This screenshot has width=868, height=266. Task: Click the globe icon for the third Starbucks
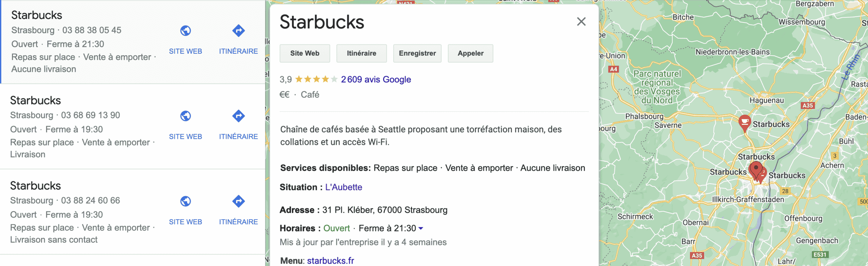click(x=185, y=201)
